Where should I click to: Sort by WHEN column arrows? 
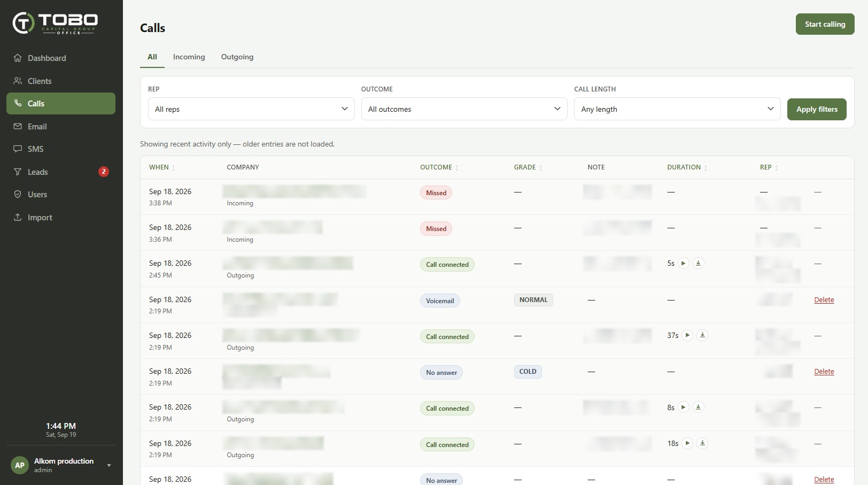[173, 168]
